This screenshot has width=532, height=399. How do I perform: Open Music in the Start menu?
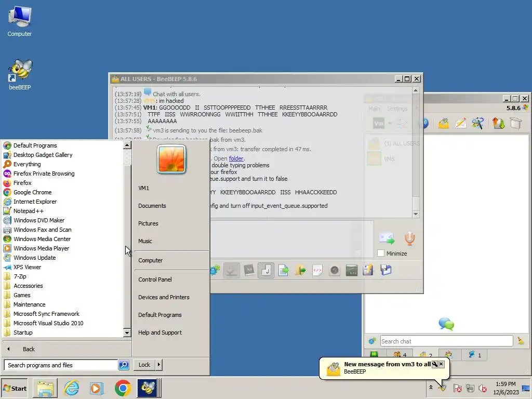coord(145,241)
